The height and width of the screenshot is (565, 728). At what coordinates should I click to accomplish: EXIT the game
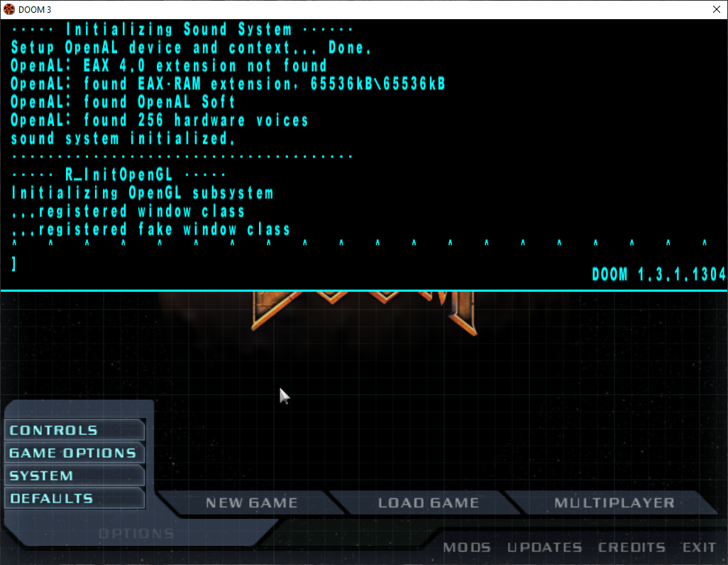click(699, 547)
